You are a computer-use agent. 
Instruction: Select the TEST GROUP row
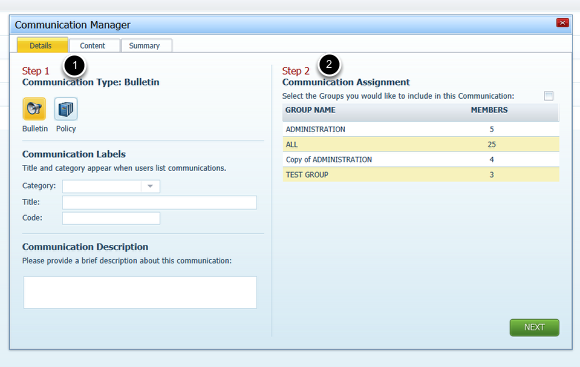point(421,175)
